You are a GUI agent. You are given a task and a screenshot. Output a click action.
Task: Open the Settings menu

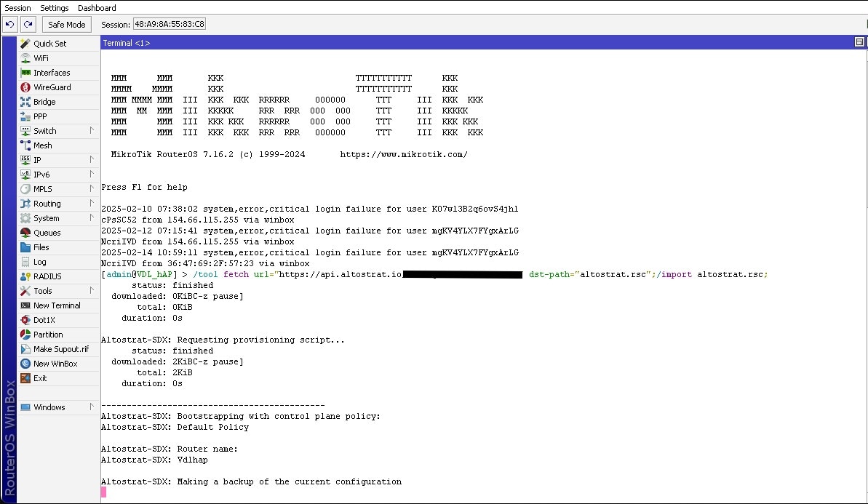(55, 8)
